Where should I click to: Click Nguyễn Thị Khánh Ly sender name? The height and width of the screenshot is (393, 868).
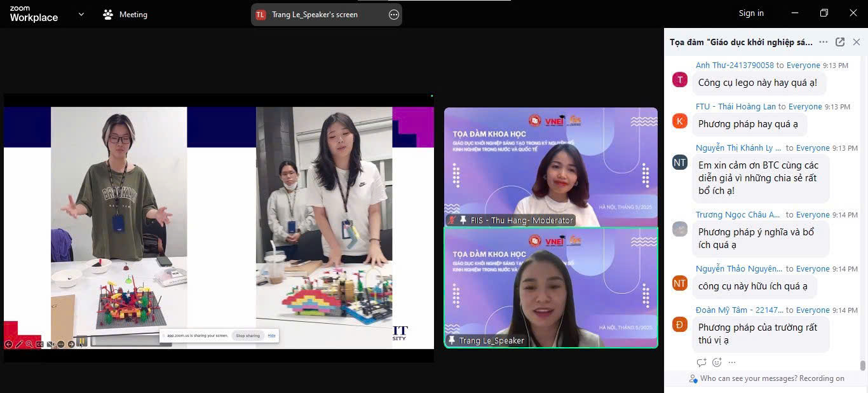coord(738,148)
